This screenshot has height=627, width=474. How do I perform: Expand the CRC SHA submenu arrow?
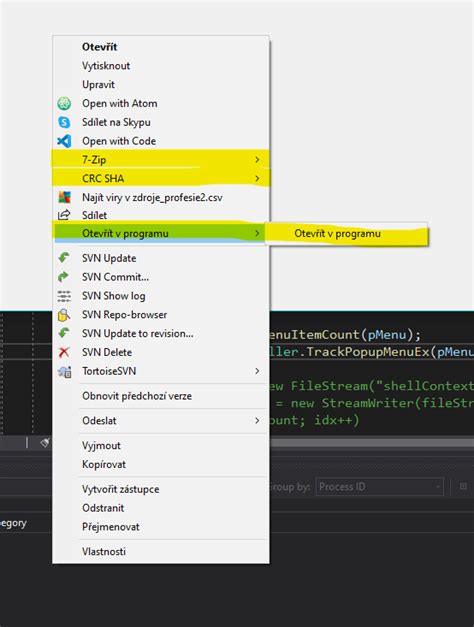tap(257, 178)
